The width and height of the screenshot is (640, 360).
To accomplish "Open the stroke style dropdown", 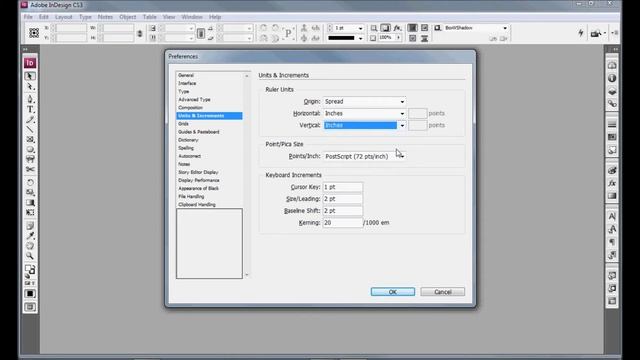I will point(360,38).
